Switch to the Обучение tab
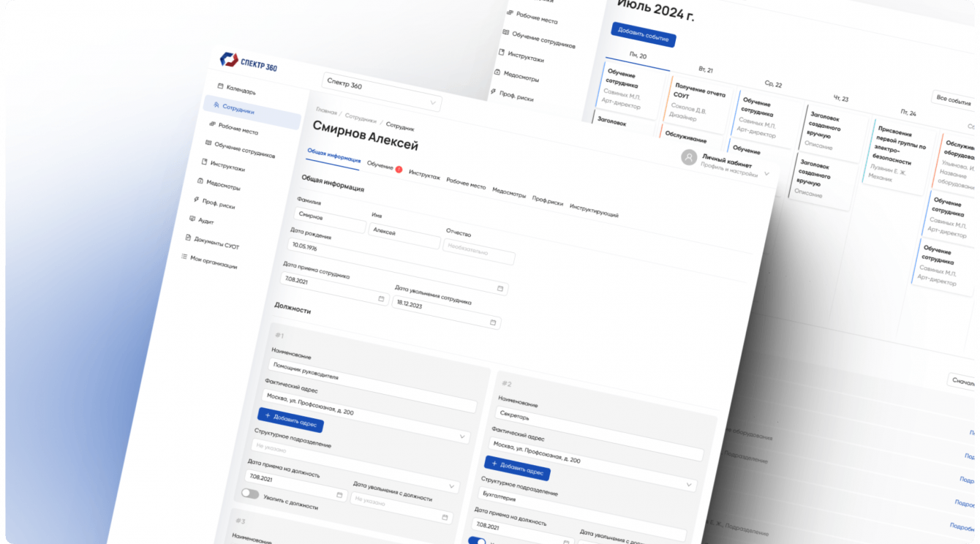 point(381,165)
